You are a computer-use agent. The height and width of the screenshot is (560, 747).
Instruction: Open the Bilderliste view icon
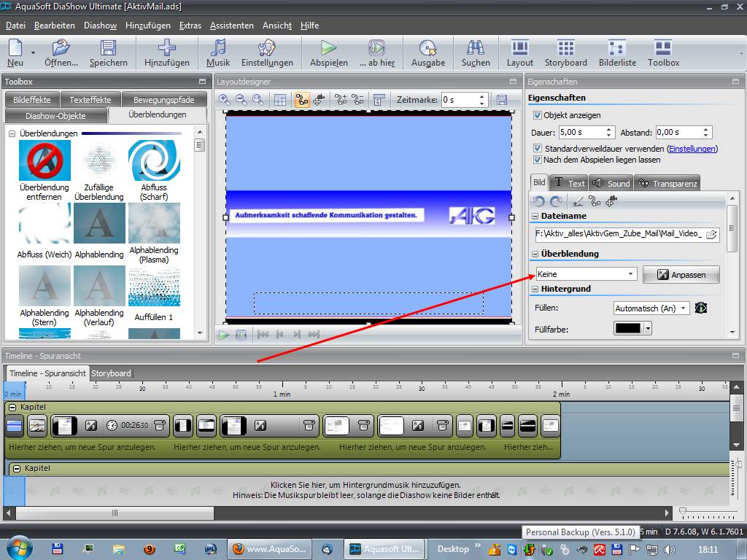(x=617, y=48)
